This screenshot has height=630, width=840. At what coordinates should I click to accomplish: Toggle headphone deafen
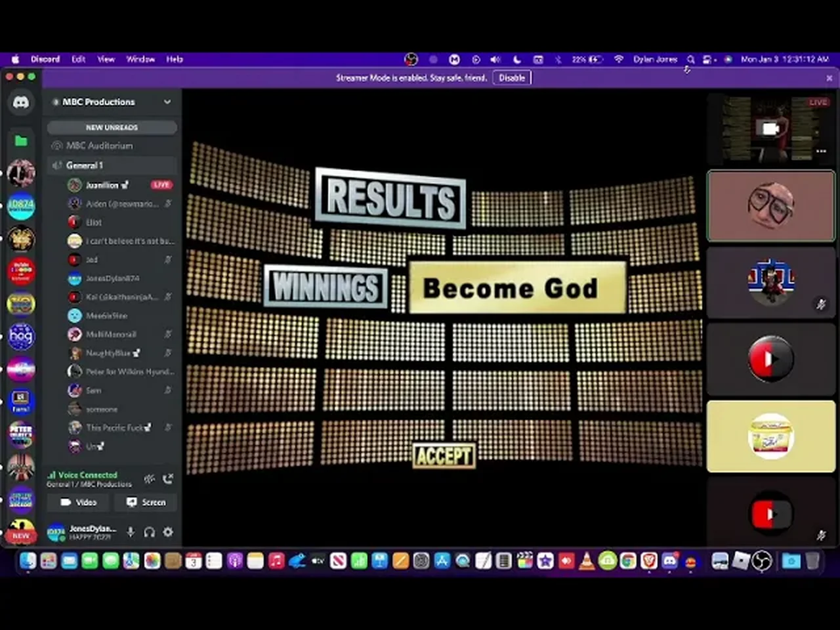point(149,532)
